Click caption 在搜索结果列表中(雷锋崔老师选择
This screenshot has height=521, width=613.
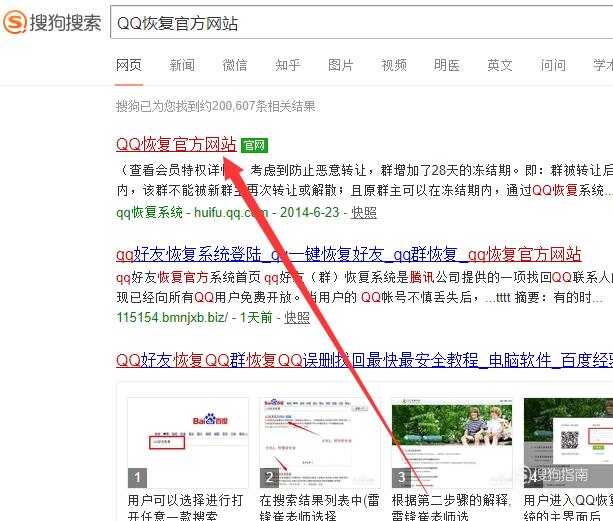pos(319,507)
